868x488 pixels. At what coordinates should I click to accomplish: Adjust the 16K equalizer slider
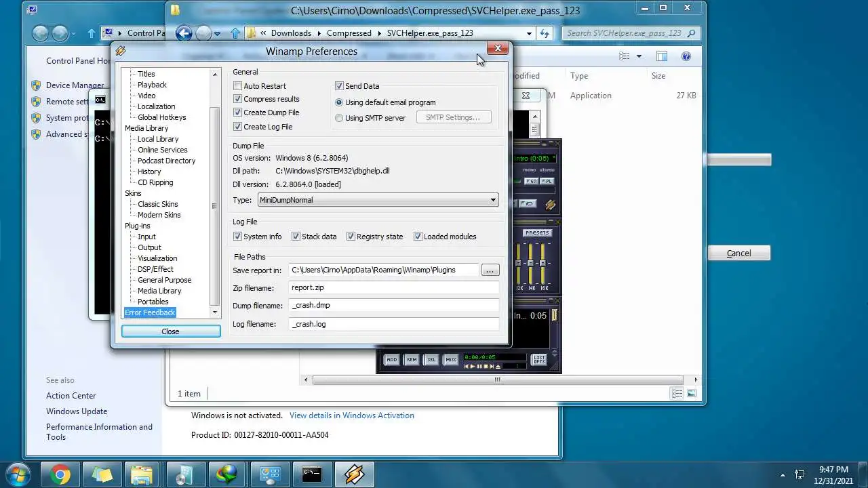tap(543, 264)
